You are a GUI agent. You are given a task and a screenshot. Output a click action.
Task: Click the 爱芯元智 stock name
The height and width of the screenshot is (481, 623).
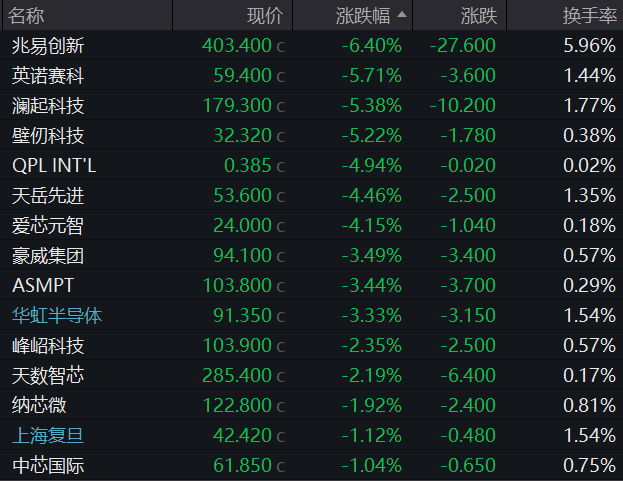click(48, 225)
